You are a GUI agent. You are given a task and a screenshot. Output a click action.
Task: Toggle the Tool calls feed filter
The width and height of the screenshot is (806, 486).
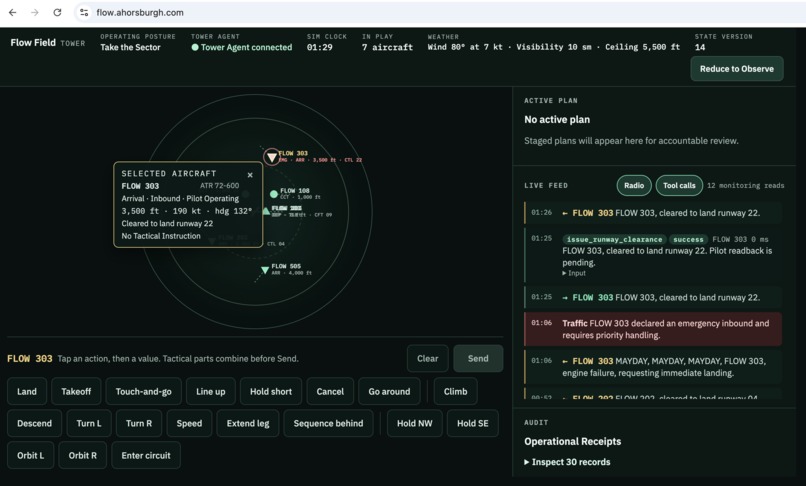click(x=679, y=186)
